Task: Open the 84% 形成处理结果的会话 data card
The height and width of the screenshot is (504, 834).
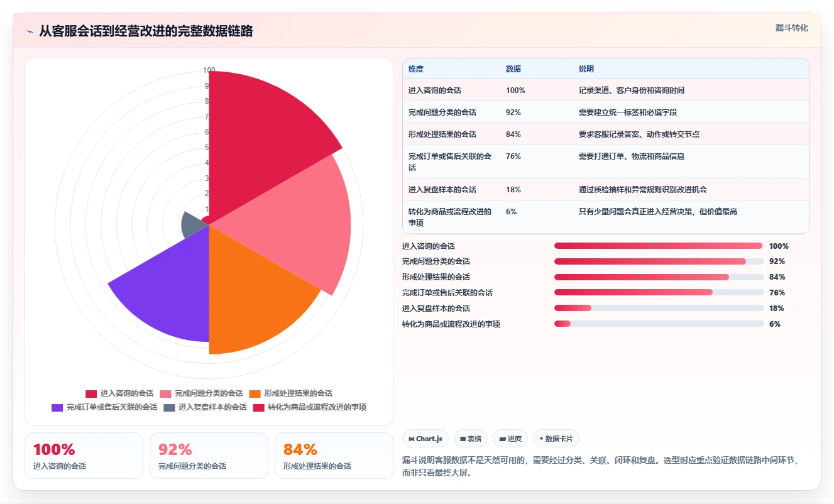Action: 334,456
